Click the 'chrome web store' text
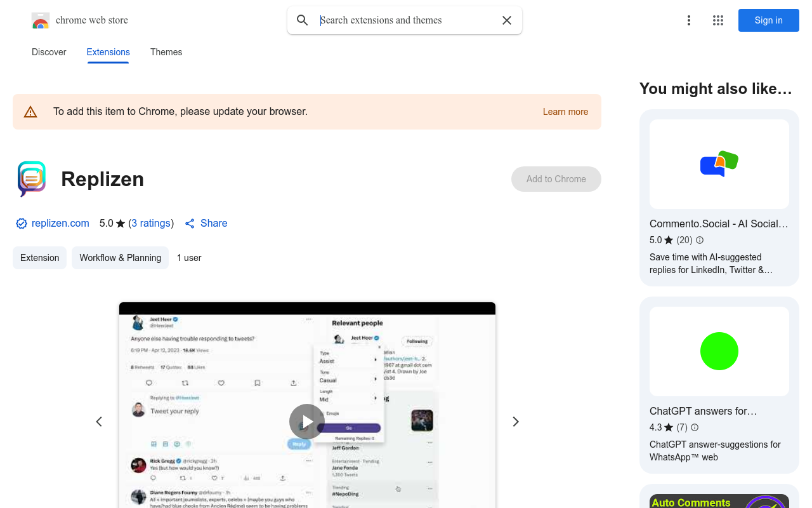The image size is (812, 508). [x=92, y=20]
